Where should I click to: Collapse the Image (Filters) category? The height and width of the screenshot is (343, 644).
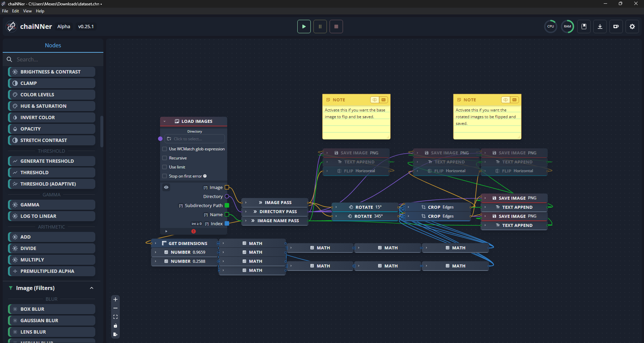pos(92,288)
